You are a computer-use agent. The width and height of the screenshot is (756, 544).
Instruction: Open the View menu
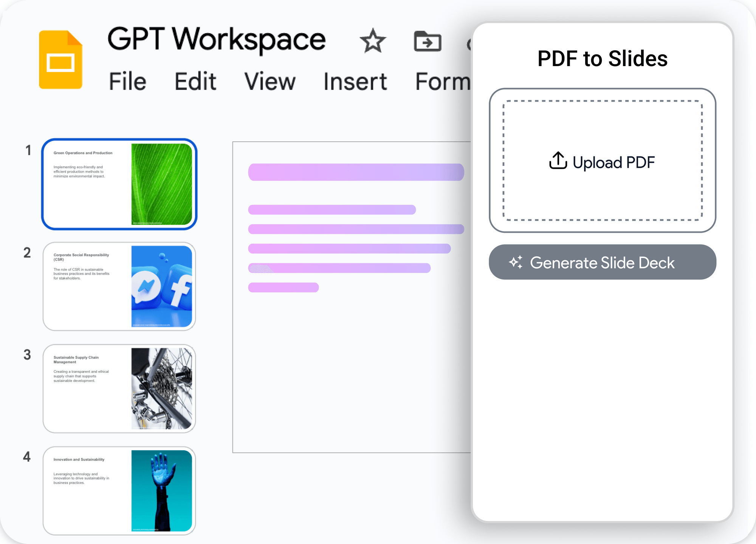(270, 81)
